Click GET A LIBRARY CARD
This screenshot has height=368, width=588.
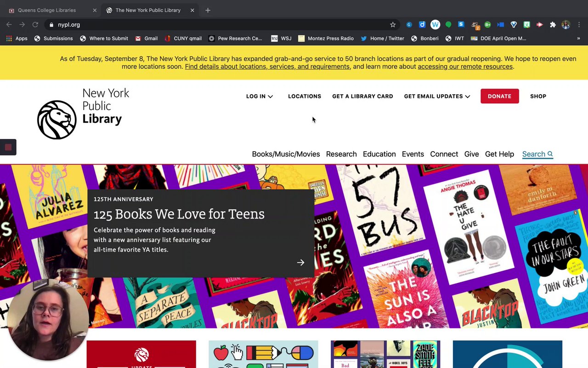point(362,96)
